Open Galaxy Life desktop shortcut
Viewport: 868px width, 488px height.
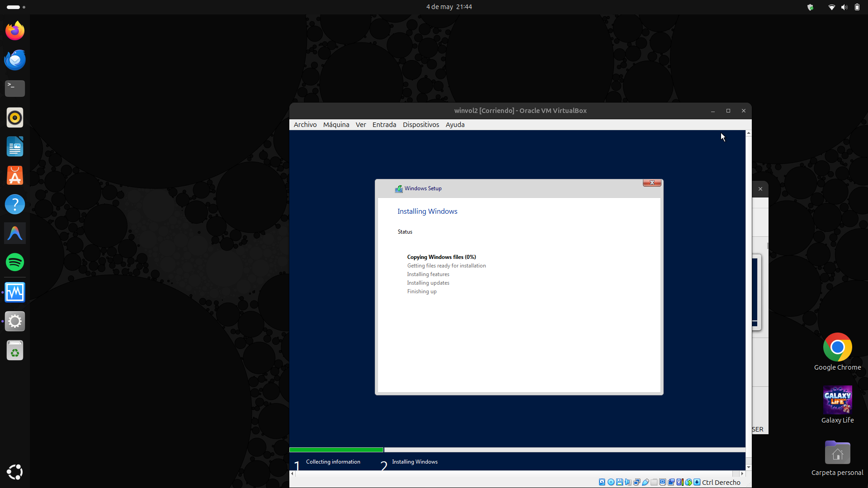[837, 405]
